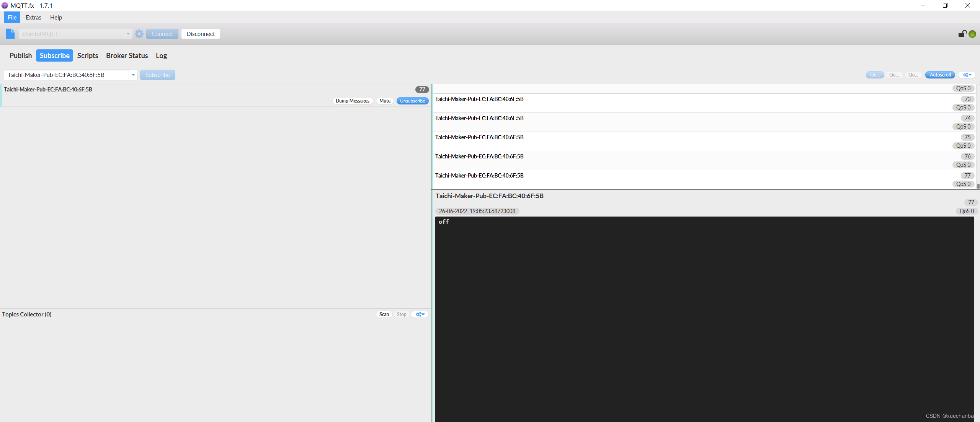Viewport: 980px width, 422px height.
Task: Select the first QoS toggle button
Action: [x=875, y=75]
